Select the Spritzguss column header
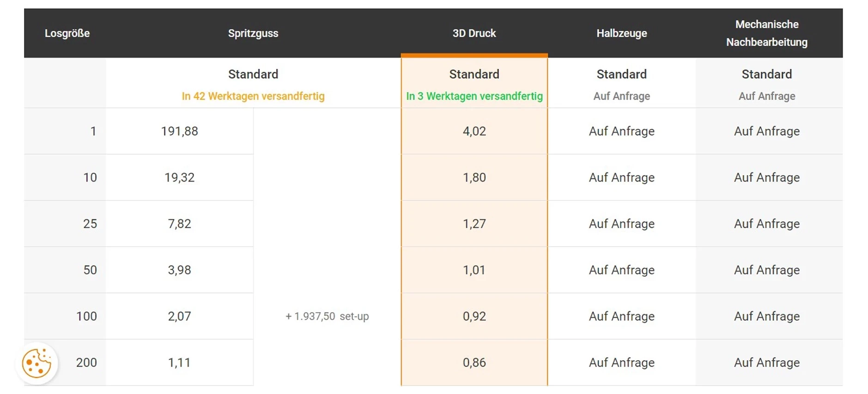Viewport: 868px width, 394px height. [253, 33]
